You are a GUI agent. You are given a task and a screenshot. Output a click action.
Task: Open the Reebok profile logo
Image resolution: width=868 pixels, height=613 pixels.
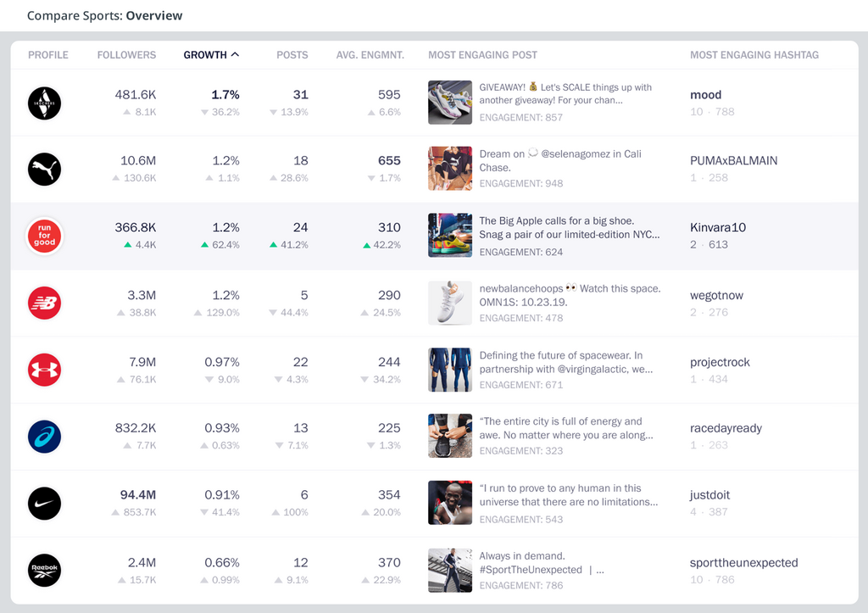point(44,571)
